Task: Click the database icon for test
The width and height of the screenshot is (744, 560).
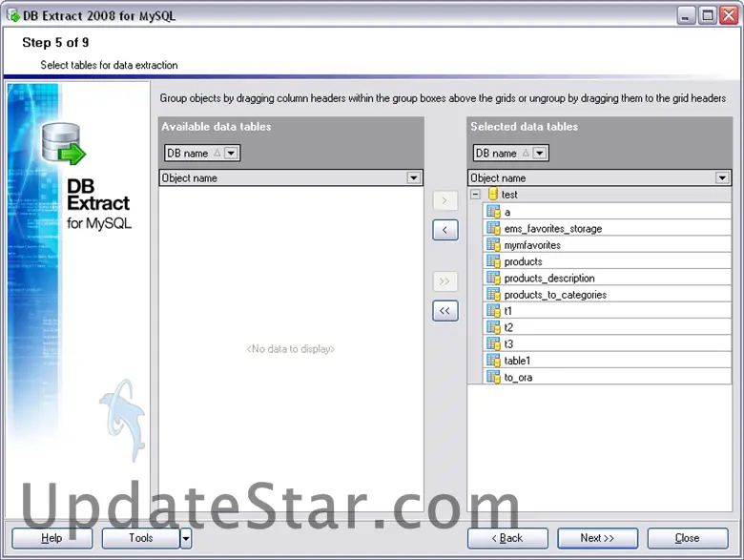Action: [x=493, y=194]
